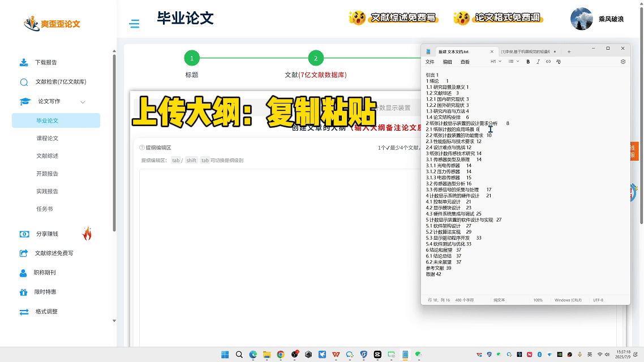This screenshot has height=362, width=644.
Task: Click the hamburger menu icon beside 毕业论文
Action: [134, 24]
